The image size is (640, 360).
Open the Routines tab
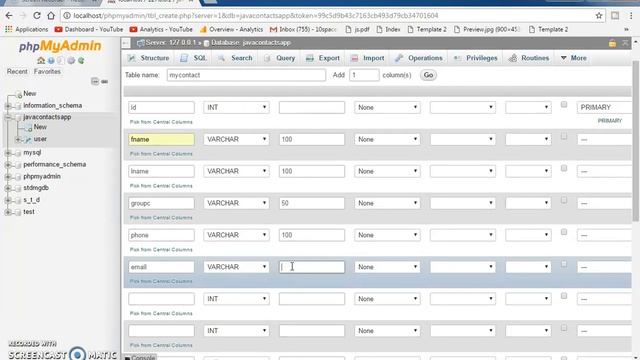pyautogui.click(x=529, y=58)
